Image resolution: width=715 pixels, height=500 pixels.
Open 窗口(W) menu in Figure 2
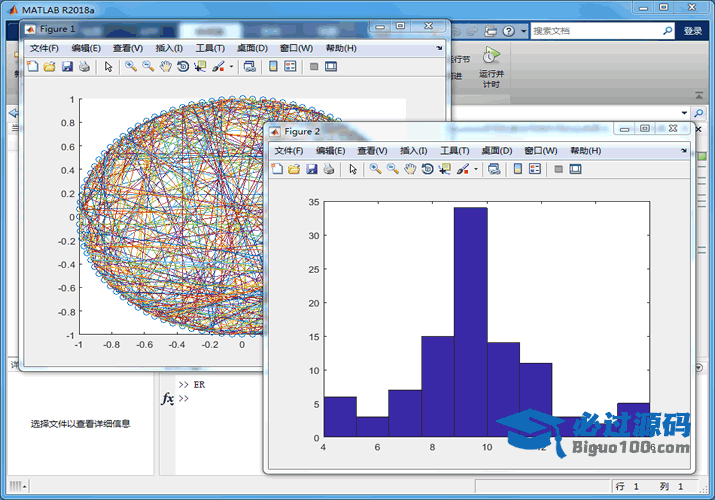(540, 150)
